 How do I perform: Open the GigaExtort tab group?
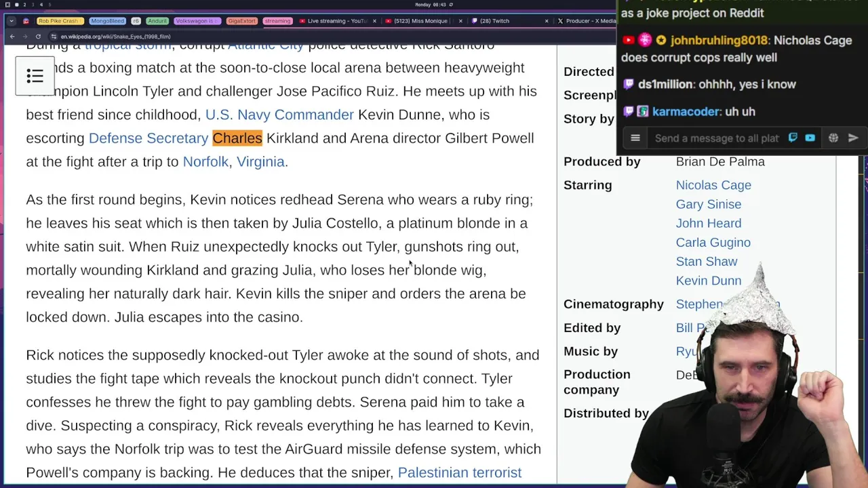tap(242, 21)
